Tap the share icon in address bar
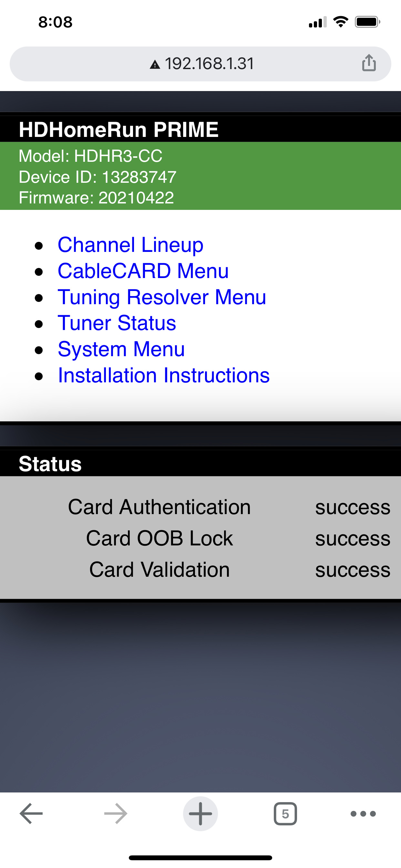The height and width of the screenshot is (868, 401). click(x=369, y=63)
